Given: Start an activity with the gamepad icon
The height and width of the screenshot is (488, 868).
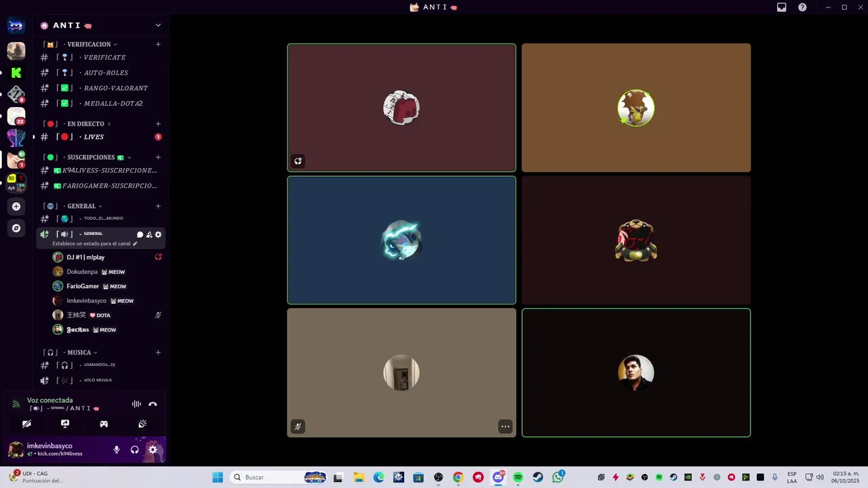Looking at the screenshot, I should [104, 424].
